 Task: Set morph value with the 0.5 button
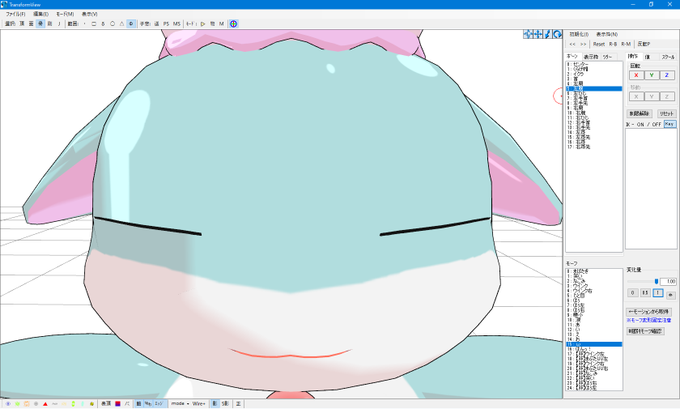(645, 293)
